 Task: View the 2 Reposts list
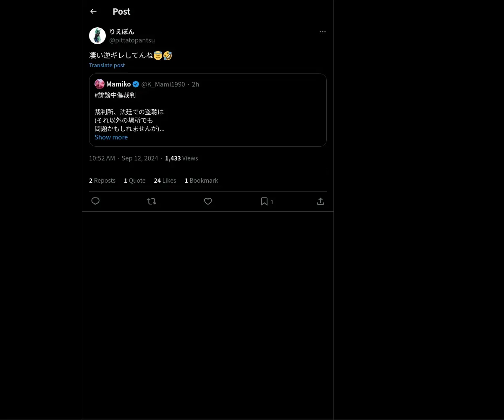102,180
